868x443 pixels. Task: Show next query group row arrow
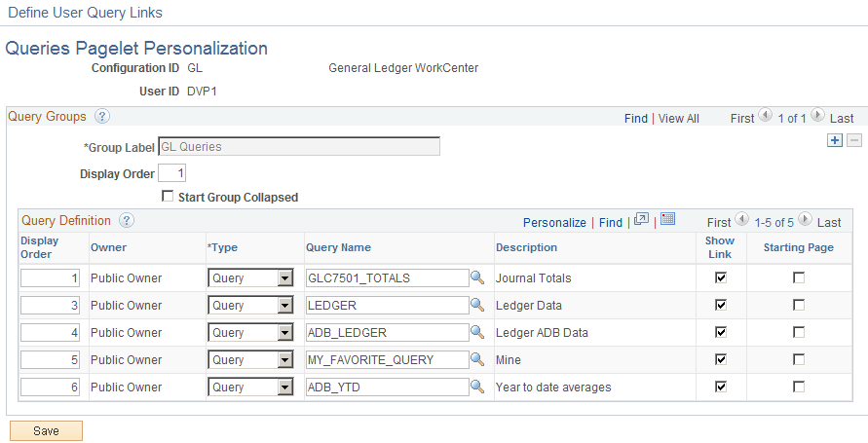click(x=817, y=115)
